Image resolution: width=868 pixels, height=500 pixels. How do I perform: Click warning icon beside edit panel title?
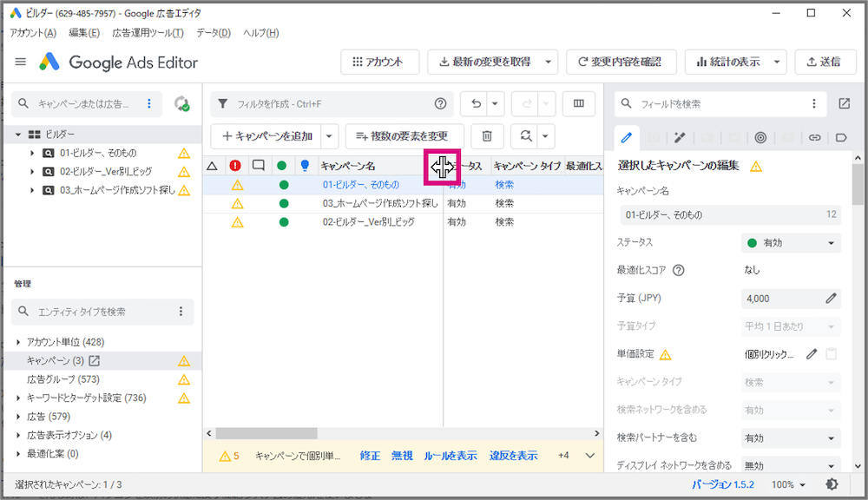tap(756, 166)
